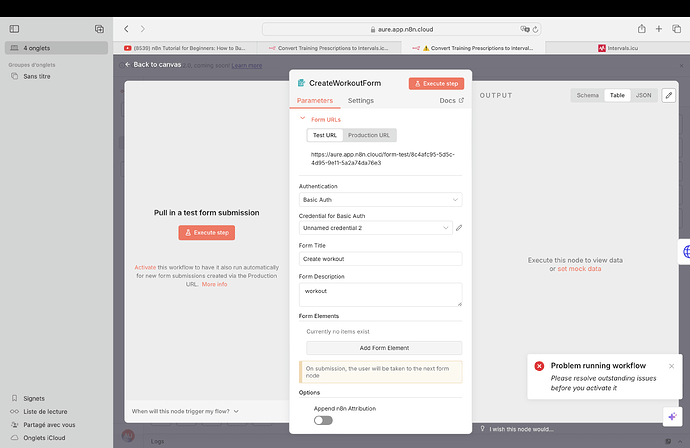Click the output edit pencil button
This screenshot has height=448, width=690.
668,95
